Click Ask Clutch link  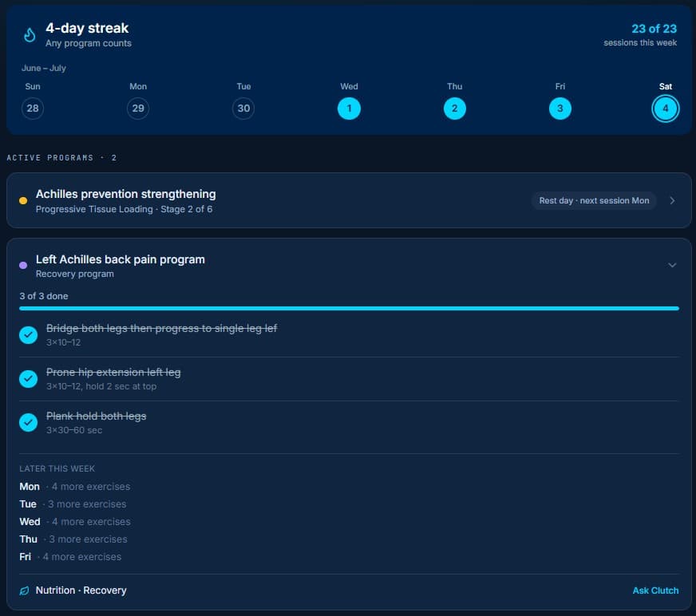[x=655, y=590]
